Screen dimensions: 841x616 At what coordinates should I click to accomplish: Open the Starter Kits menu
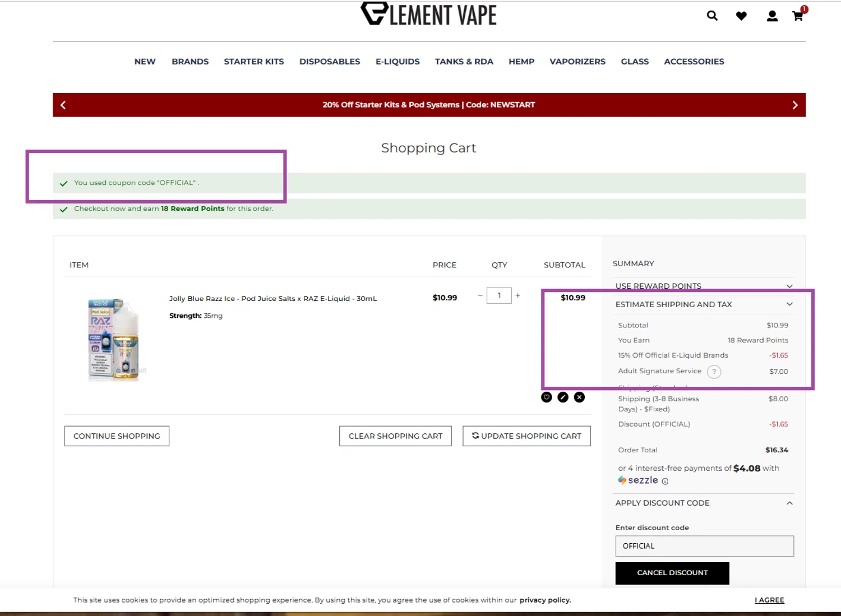254,62
